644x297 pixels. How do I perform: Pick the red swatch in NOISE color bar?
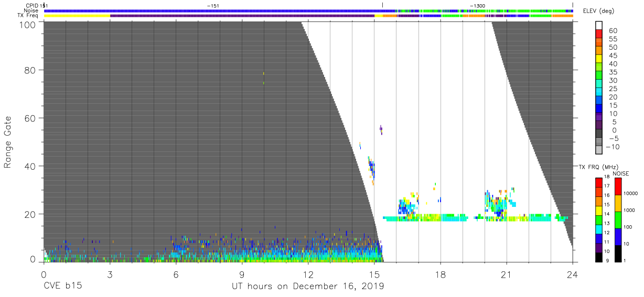pyautogui.click(x=618, y=186)
